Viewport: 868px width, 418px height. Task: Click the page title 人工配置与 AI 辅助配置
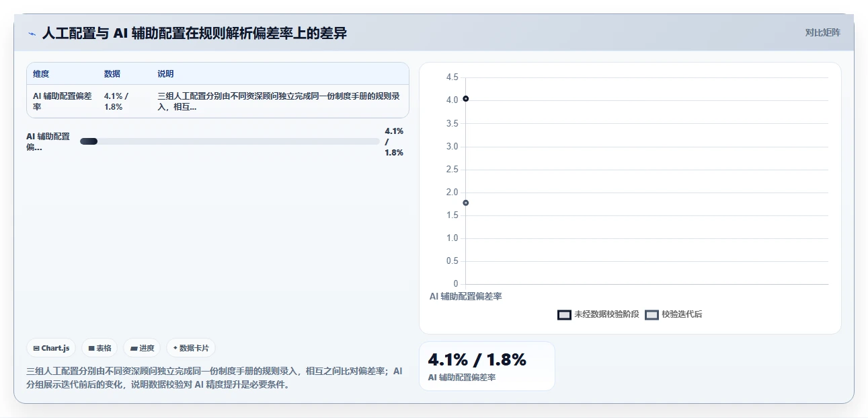coord(194,33)
